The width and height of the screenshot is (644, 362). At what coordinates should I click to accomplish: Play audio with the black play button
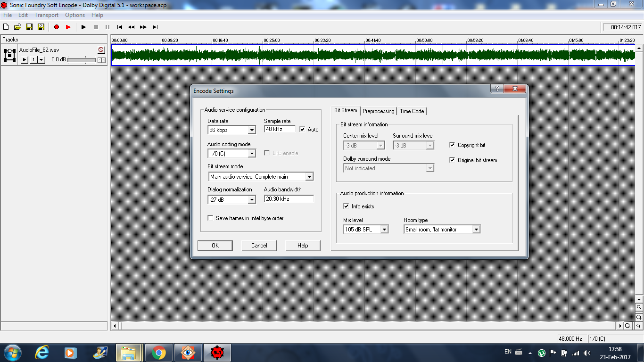point(84,27)
